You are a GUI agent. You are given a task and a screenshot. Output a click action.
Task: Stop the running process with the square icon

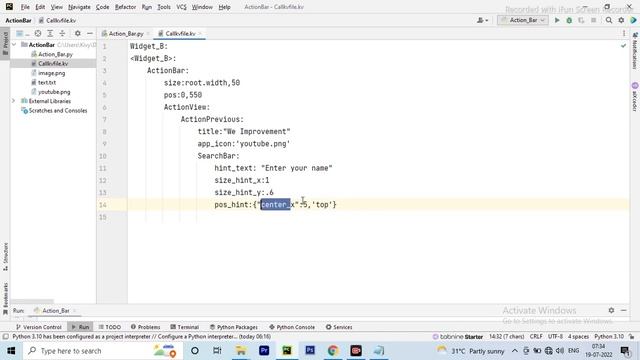[594, 20]
